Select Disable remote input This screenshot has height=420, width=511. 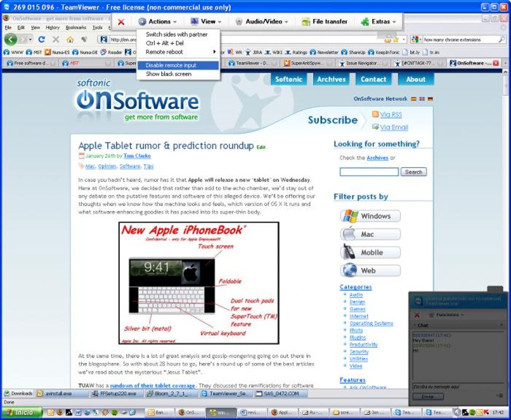178,65
